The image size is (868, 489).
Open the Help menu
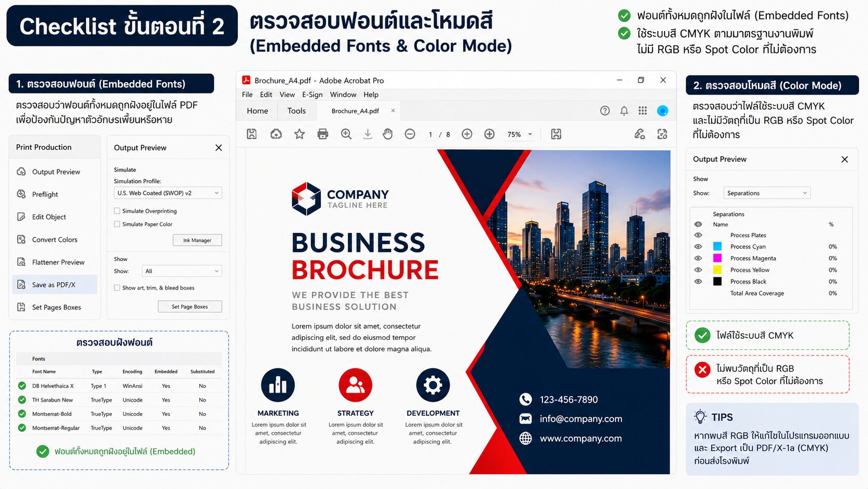pyautogui.click(x=371, y=95)
